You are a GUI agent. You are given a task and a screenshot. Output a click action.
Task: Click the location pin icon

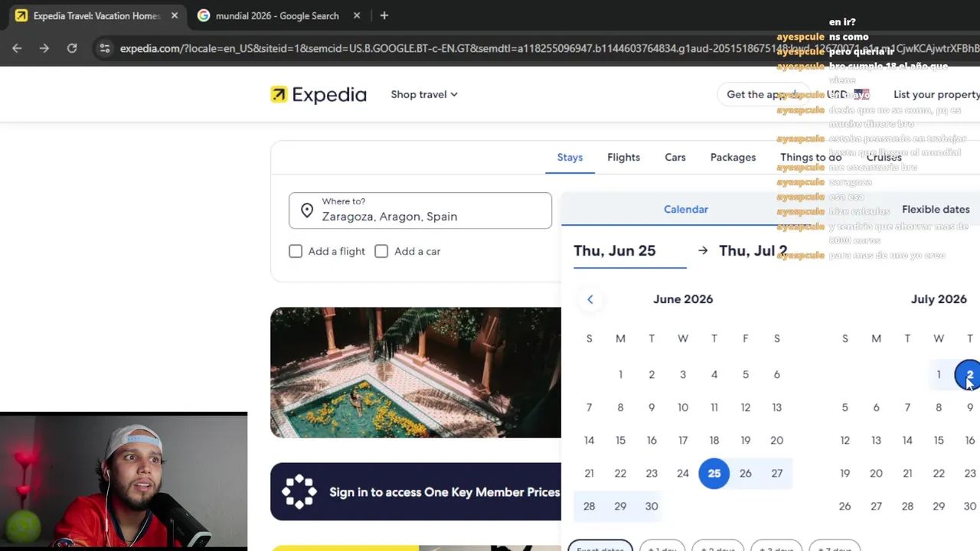pyautogui.click(x=307, y=211)
